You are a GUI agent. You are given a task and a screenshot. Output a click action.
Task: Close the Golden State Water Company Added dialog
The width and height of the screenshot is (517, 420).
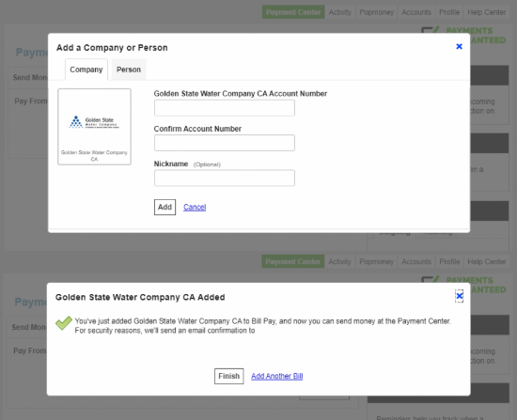[459, 296]
